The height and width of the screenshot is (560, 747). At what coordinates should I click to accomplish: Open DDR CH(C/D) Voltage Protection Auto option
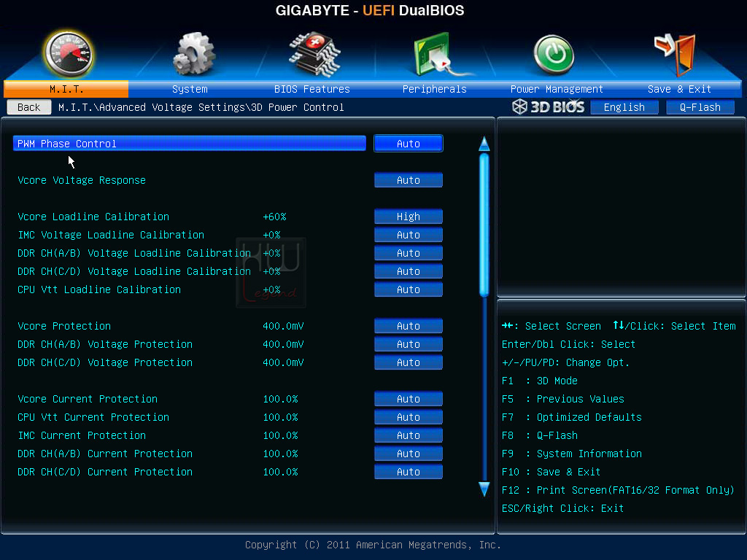pyautogui.click(x=409, y=362)
